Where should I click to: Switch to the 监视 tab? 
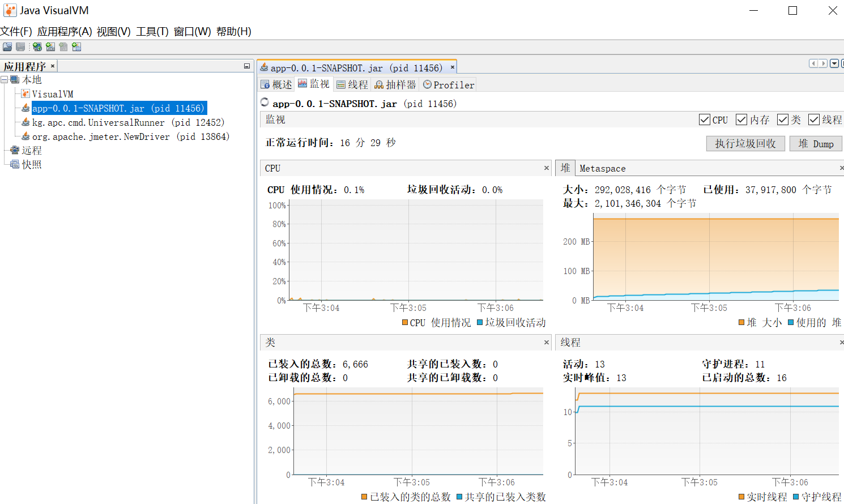(x=314, y=84)
